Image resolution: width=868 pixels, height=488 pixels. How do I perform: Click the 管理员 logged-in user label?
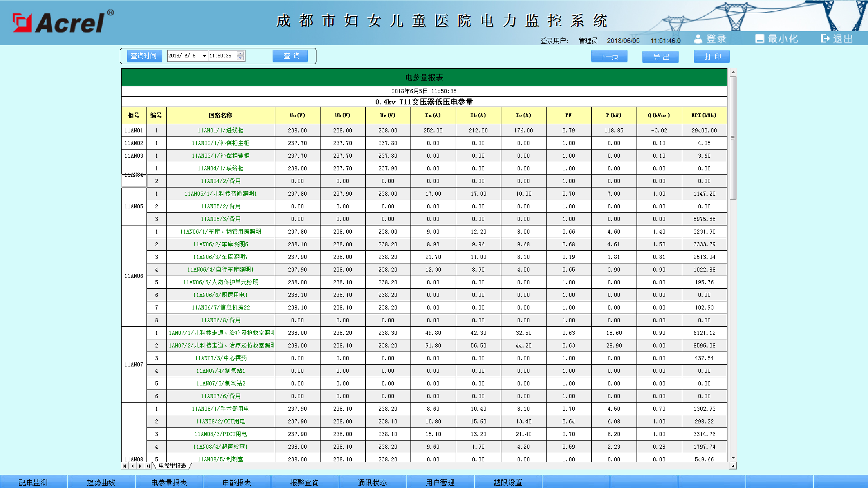[588, 41]
